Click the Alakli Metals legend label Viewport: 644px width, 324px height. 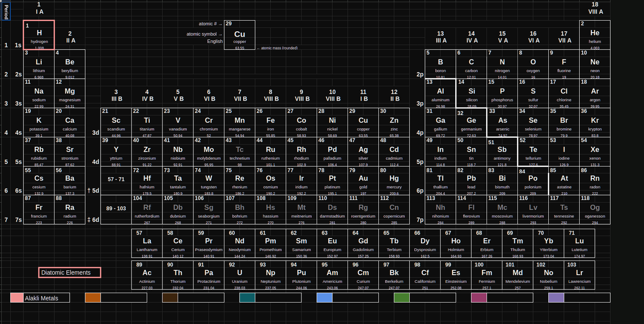[x=47, y=298]
